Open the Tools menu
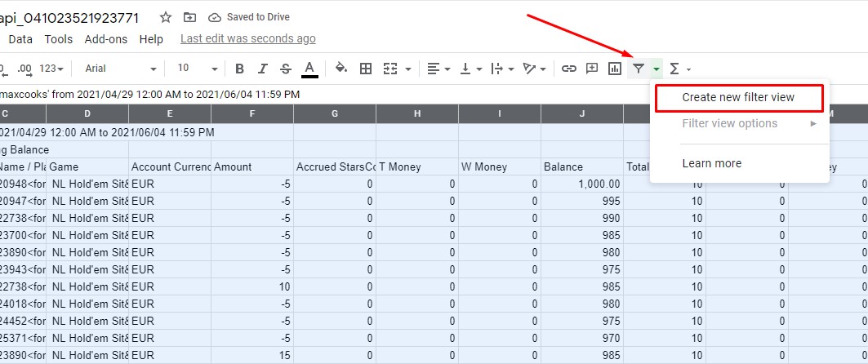Screen dimensions: 868x364 [x=59, y=39]
